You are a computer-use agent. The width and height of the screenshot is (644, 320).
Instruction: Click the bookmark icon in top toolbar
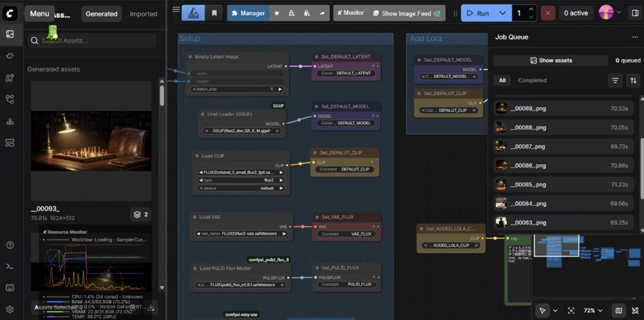214,13
